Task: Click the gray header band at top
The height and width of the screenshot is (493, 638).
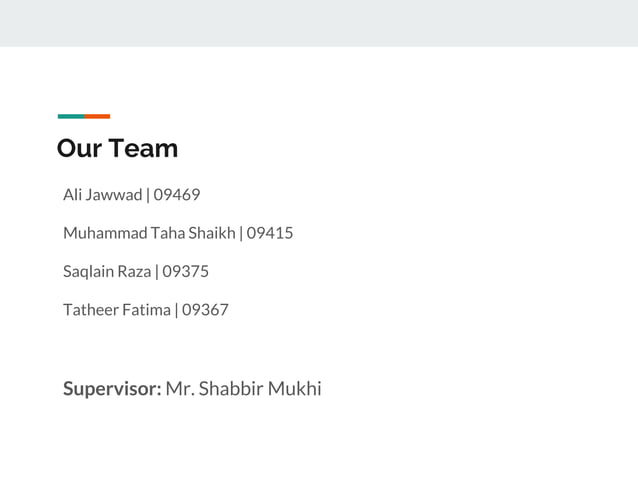Action: click(319, 23)
